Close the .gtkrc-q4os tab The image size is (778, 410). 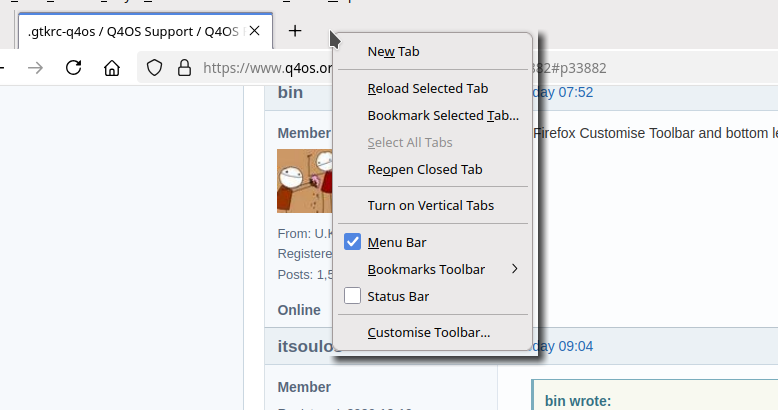[x=254, y=31]
